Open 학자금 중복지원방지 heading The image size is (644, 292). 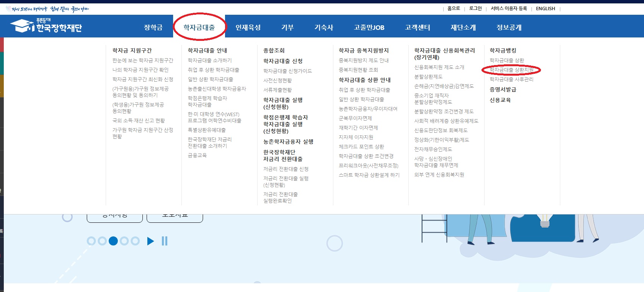click(x=363, y=50)
